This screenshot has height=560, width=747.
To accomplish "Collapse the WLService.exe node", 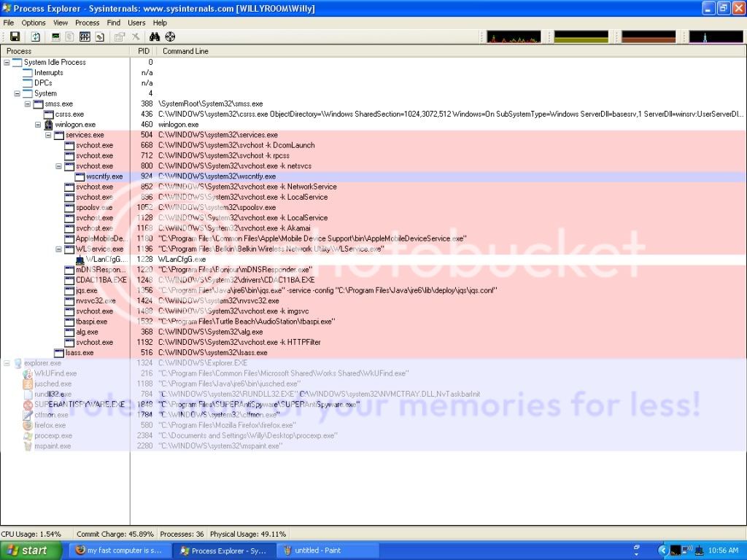I will coord(59,249).
